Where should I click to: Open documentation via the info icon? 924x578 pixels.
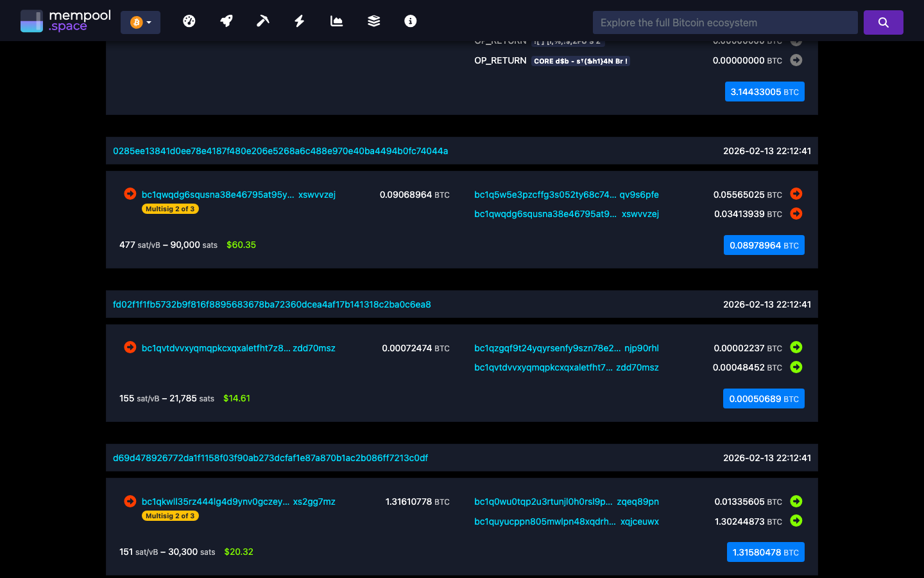point(409,21)
